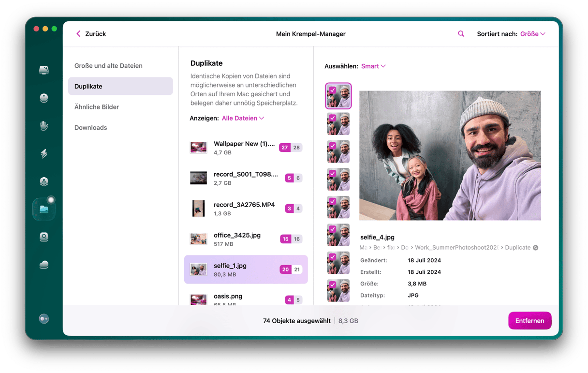Open the Performance lightning bolt icon

44,154
